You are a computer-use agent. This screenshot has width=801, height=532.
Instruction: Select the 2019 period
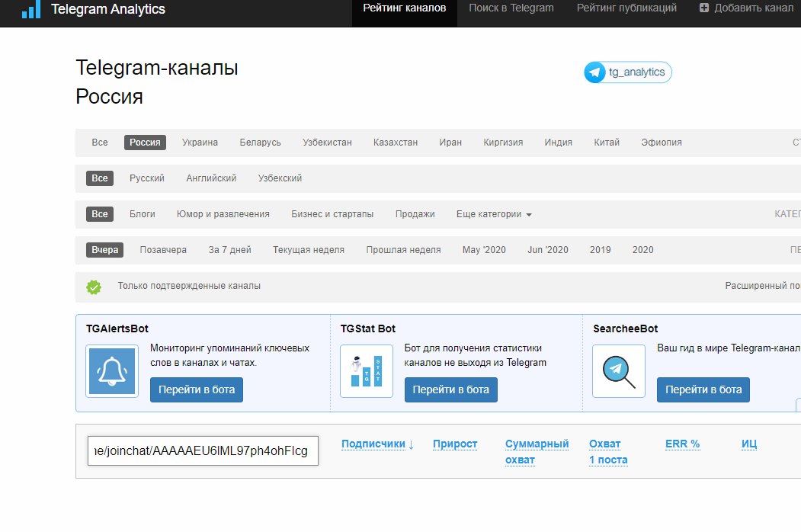coord(601,250)
